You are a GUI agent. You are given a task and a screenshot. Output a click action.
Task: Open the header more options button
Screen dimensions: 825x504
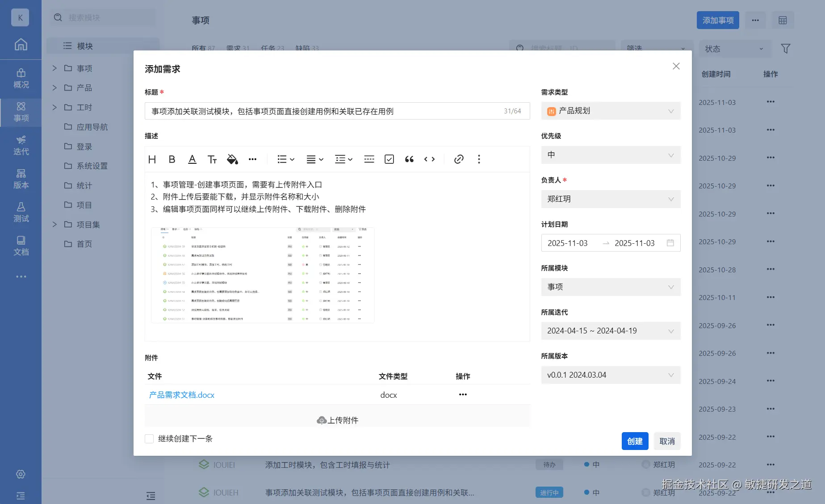[x=755, y=20]
